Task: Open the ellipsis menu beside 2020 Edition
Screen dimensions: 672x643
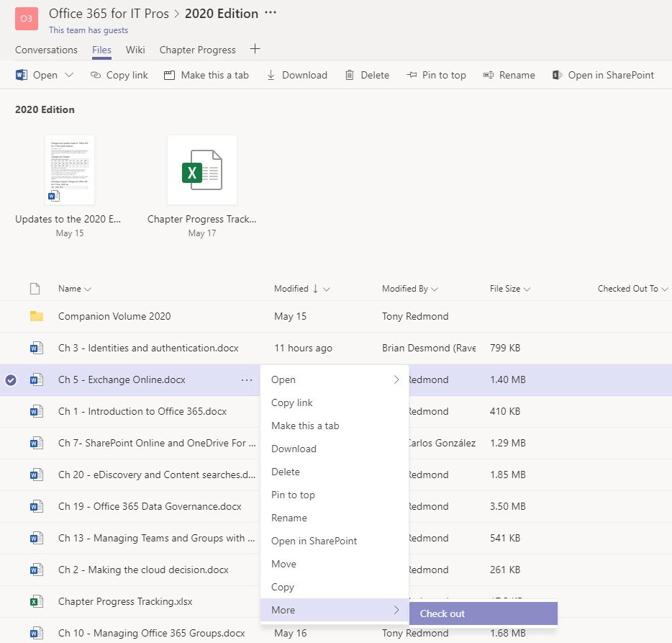Action: click(x=271, y=13)
